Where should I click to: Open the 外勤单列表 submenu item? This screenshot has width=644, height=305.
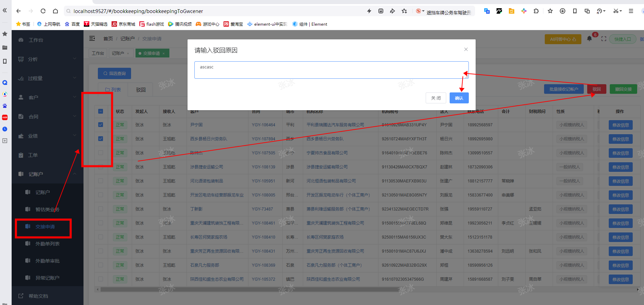pyautogui.click(x=48, y=244)
